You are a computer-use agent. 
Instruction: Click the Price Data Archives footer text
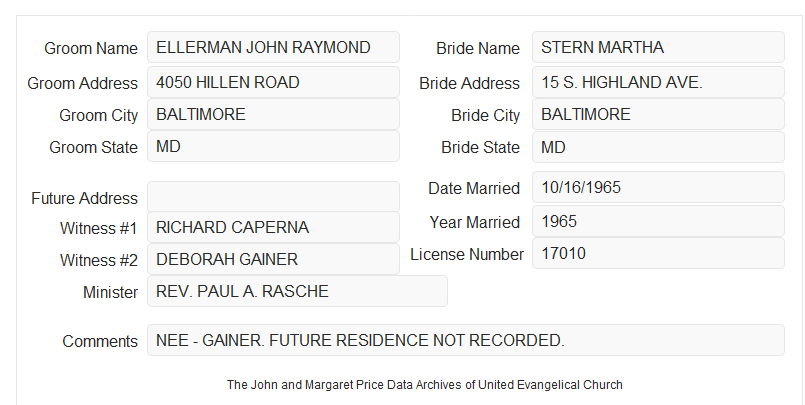(425, 384)
